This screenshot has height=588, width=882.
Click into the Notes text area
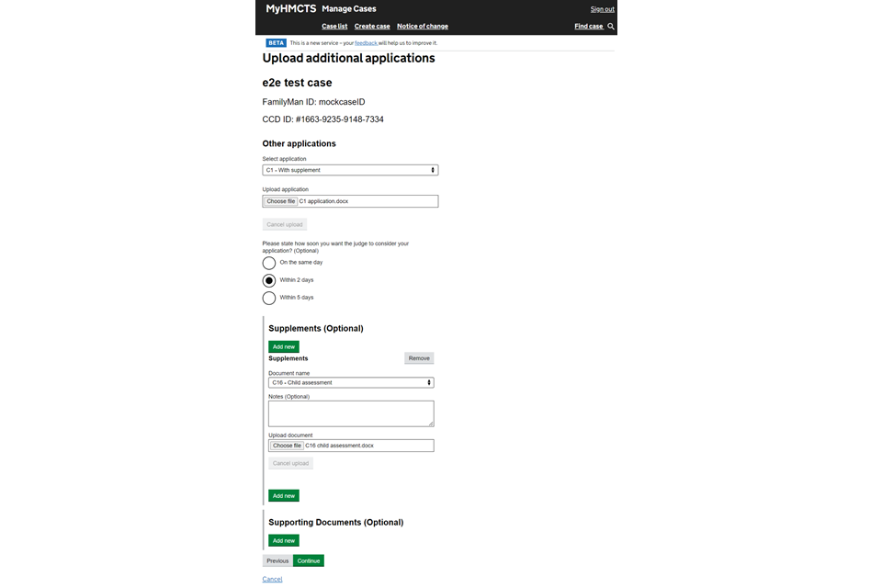point(351,413)
